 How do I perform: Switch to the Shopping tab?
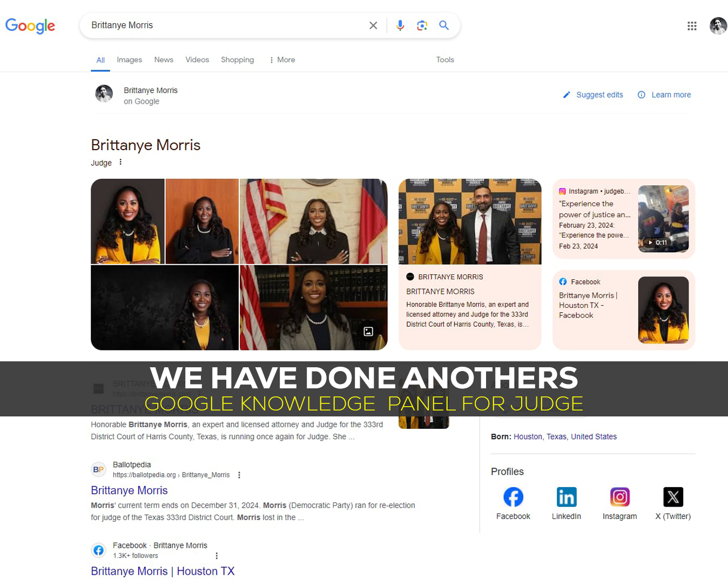[237, 60]
